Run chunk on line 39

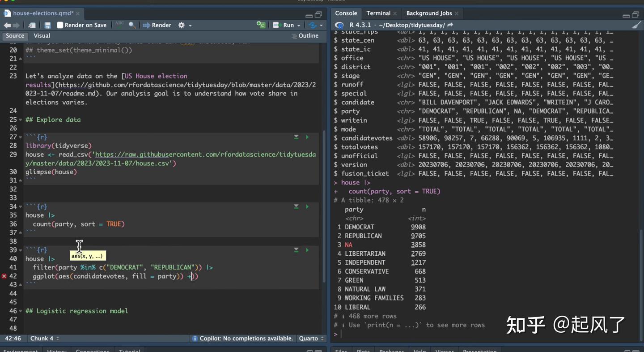coord(307,250)
